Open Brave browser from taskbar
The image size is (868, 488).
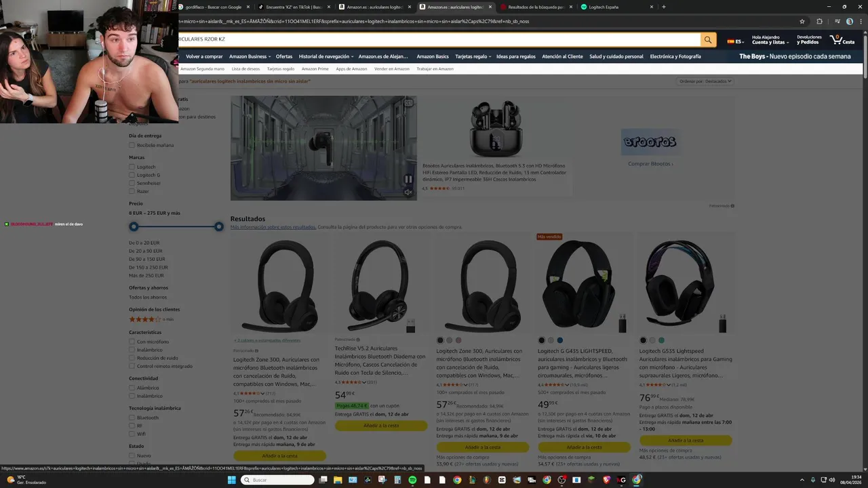pyautogui.click(x=606, y=480)
